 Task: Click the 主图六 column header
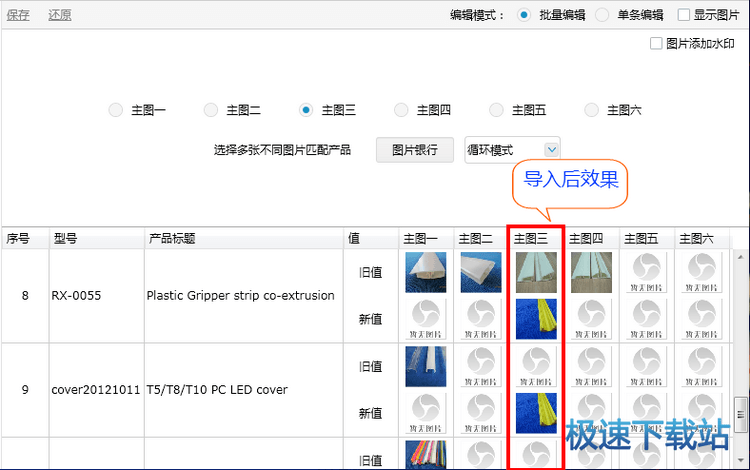point(702,238)
